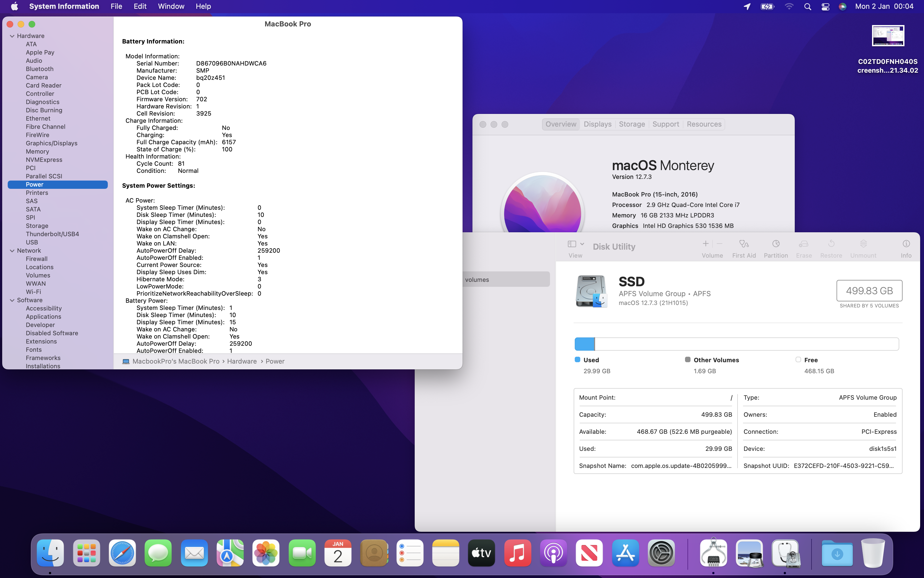924x578 pixels.
Task: Collapse the Hardware section in the sidebar
Action: [12, 36]
